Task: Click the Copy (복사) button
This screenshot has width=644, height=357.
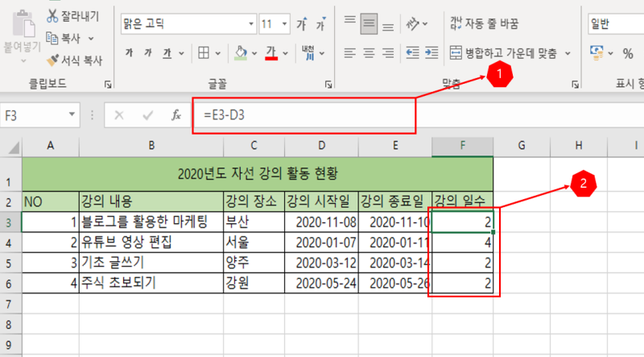Action: (x=64, y=39)
